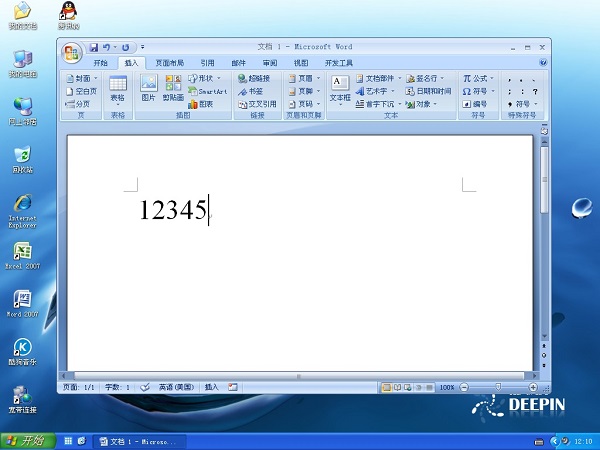Insert a picture (图片)
600x450 pixels.
(x=148, y=88)
